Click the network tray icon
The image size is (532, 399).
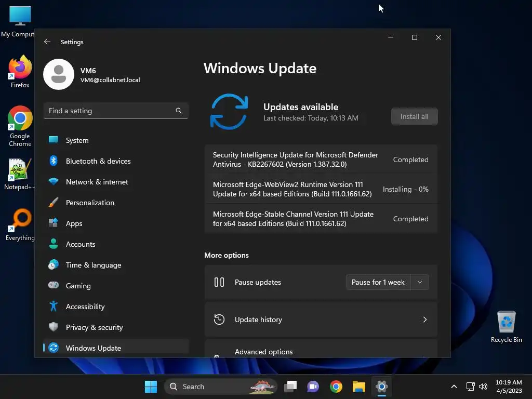coord(470,387)
